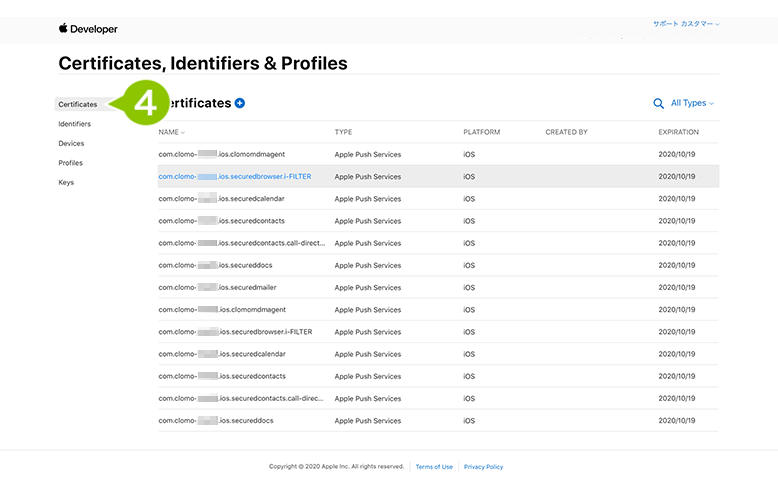Open the highlighted blue securedbrowser.i-FILTER certificate link
The image size is (778, 500).
pyautogui.click(x=235, y=177)
